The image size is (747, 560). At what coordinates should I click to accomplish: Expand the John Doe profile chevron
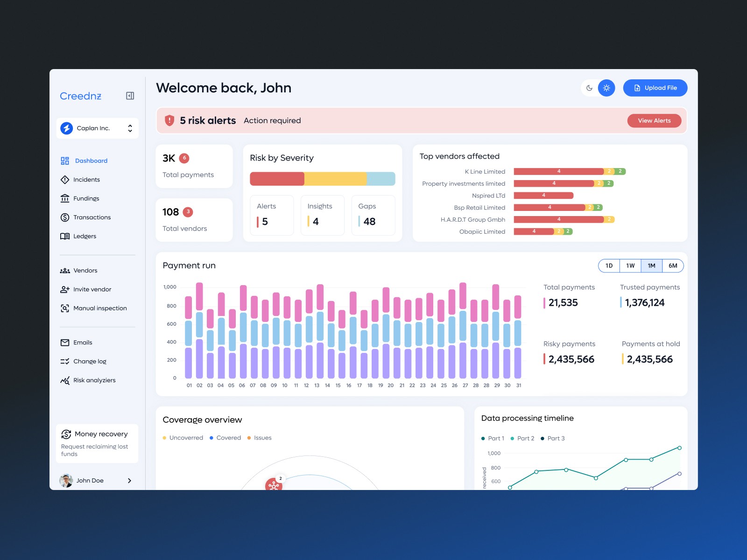129,481
